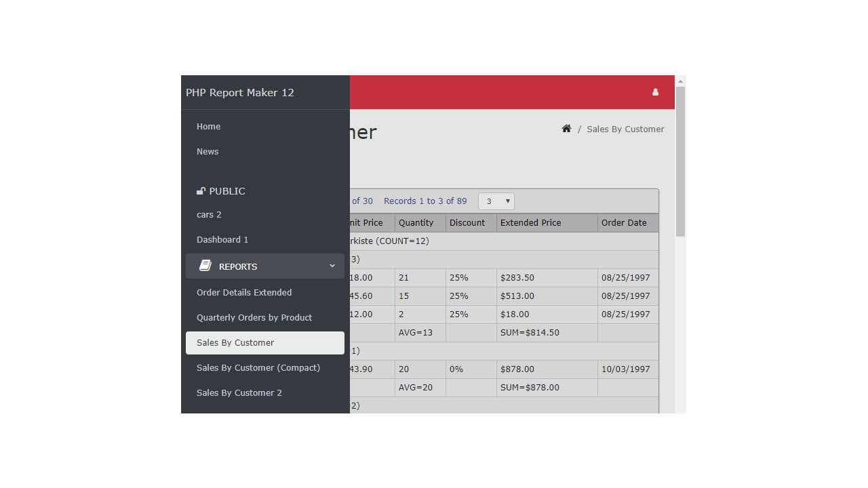This screenshot has width=868, height=488.
Task: Select Sales By Customer (Compact) in the sidebar
Action: point(258,367)
